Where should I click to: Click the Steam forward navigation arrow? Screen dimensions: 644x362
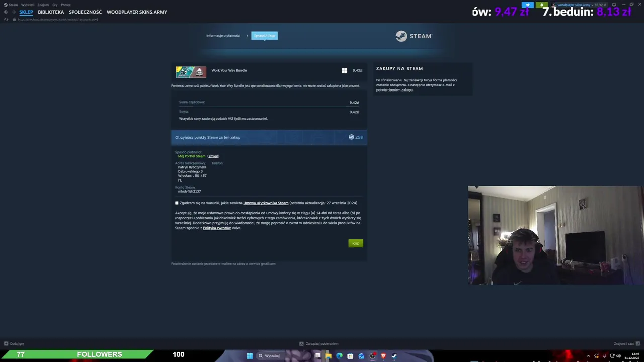tap(14, 12)
